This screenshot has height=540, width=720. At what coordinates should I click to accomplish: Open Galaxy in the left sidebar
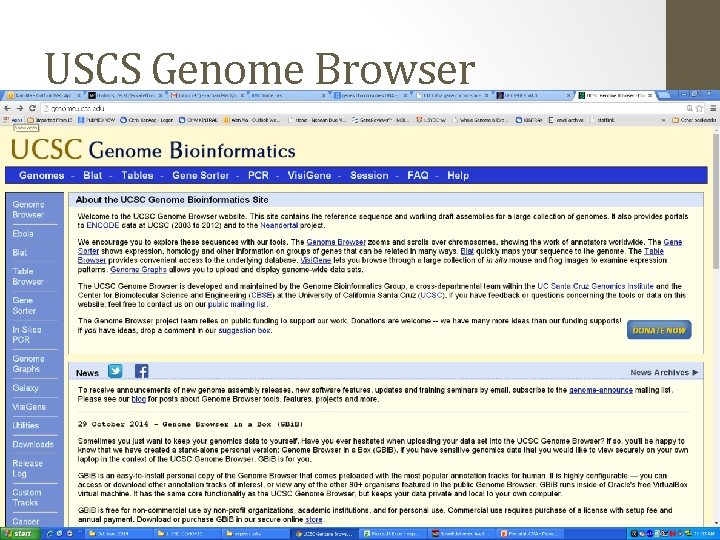[x=25, y=388]
